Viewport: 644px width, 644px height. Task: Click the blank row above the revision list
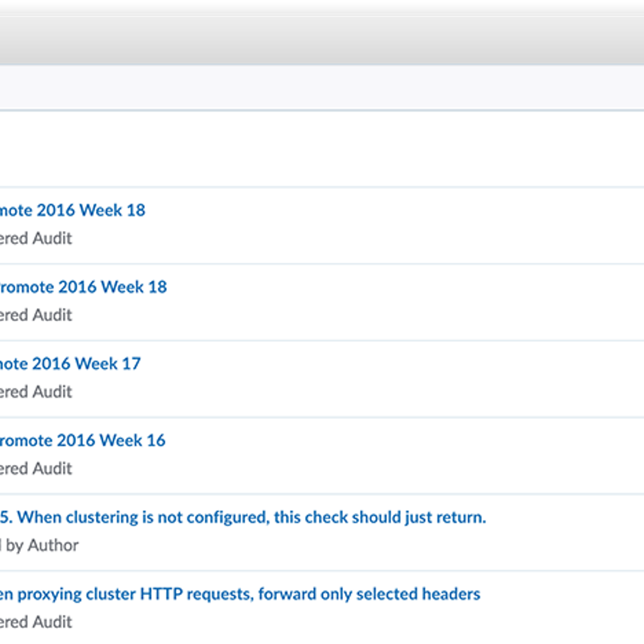[x=322, y=149]
